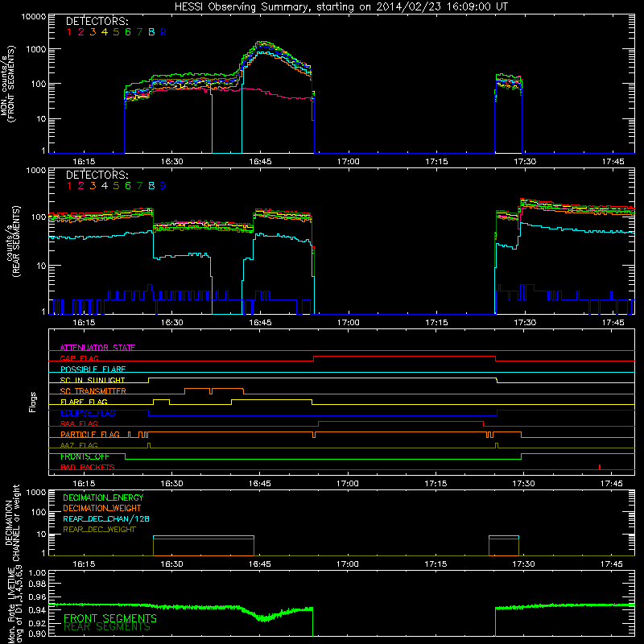Pick detector 7 in rear segments legend

click(x=139, y=186)
